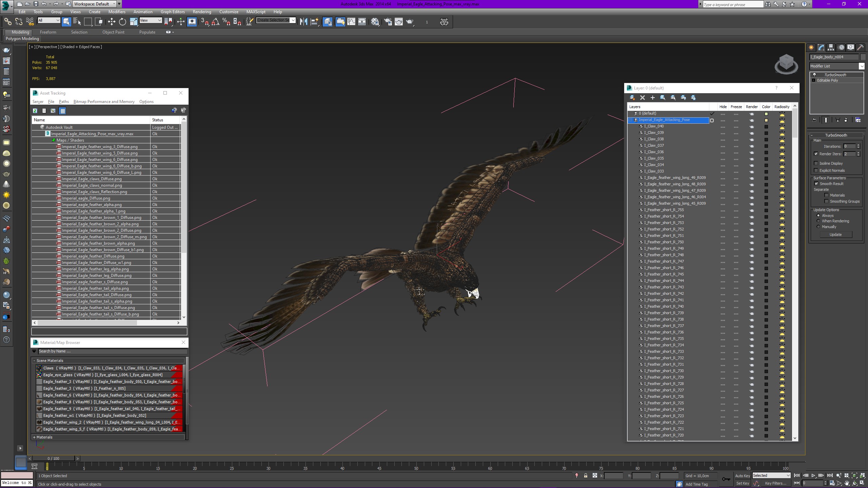The height and width of the screenshot is (488, 868).
Task: Select the When Rendering update option
Action: tap(818, 221)
